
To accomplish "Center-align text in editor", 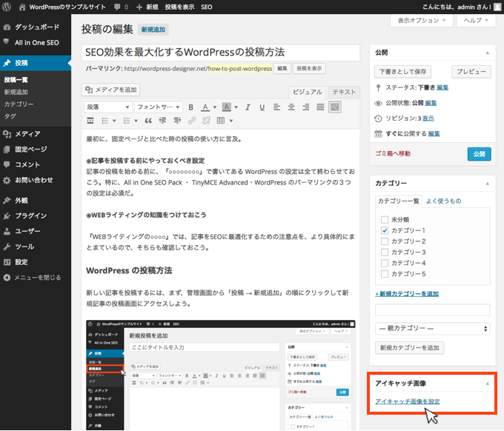I will point(291,107).
